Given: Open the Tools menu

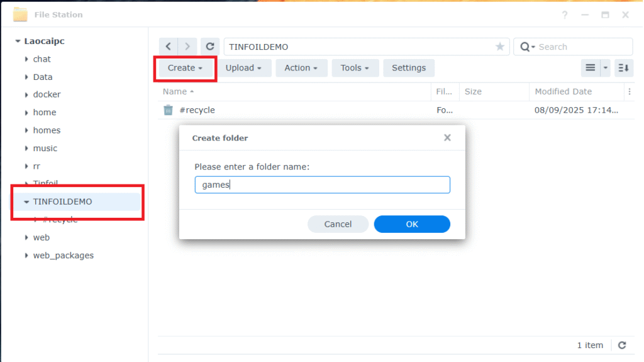Looking at the screenshot, I should point(355,68).
